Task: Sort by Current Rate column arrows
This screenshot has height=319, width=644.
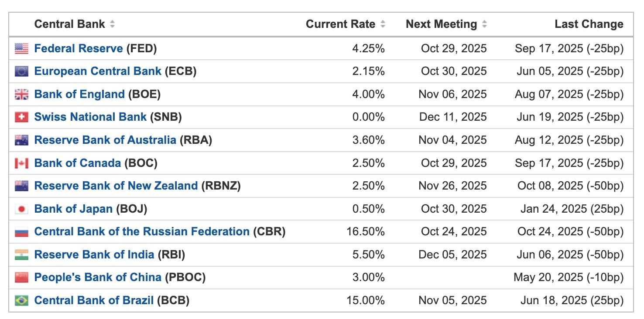Action: click(x=383, y=24)
